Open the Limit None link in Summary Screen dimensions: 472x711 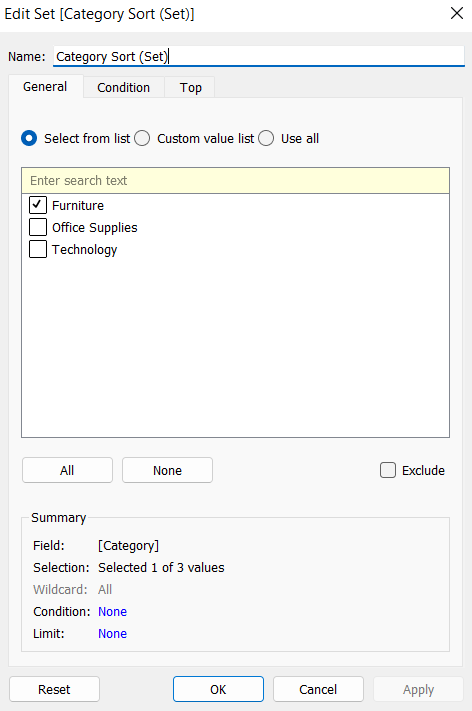[112, 633]
